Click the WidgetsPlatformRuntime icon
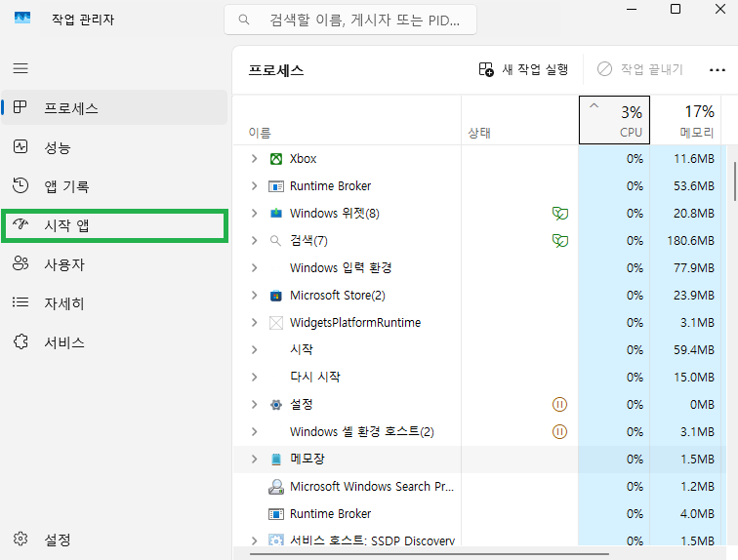 coord(276,323)
